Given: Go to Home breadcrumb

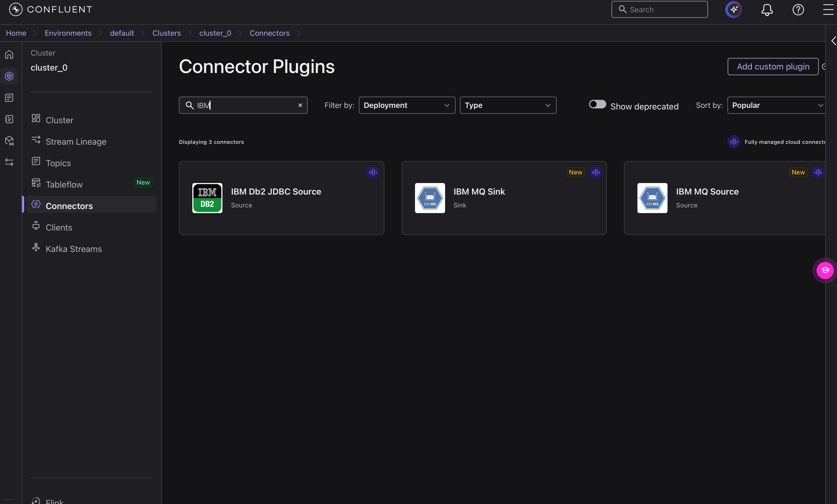Looking at the screenshot, I should click(x=16, y=33).
